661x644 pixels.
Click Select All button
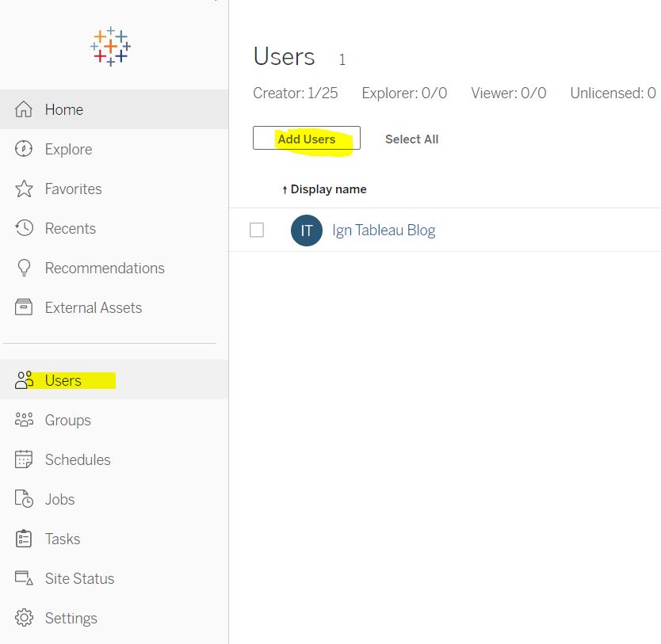(x=411, y=139)
